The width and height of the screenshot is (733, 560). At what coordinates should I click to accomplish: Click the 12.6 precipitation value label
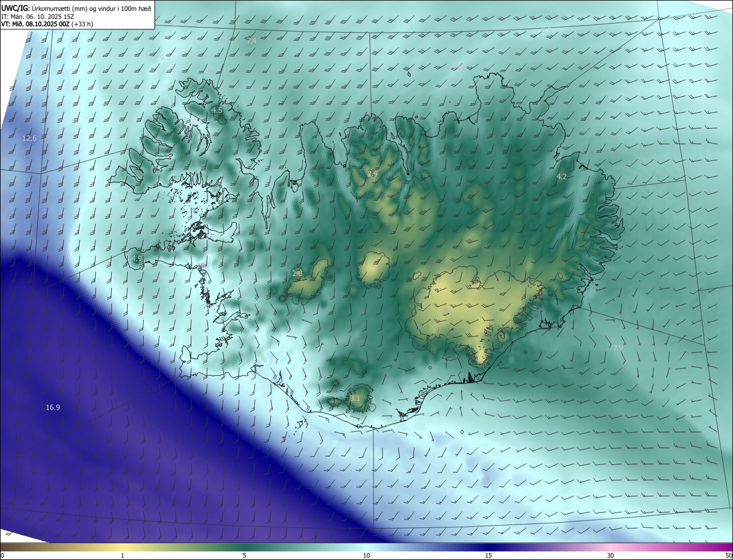29,139
